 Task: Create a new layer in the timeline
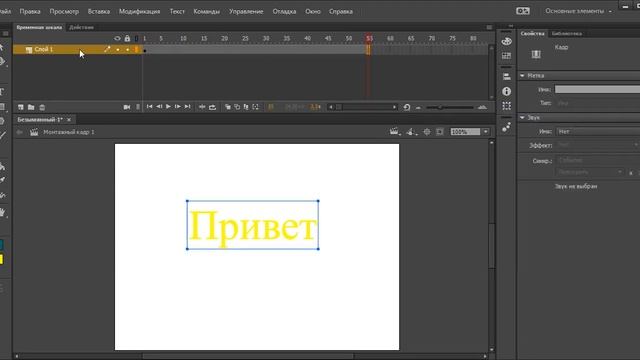click(x=21, y=107)
